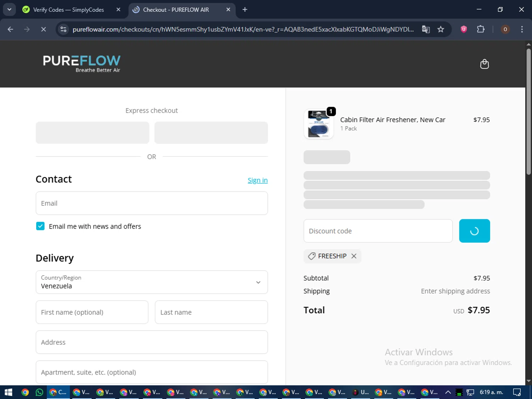
Task: Click the page vertical scrollbar
Action: coord(528,112)
